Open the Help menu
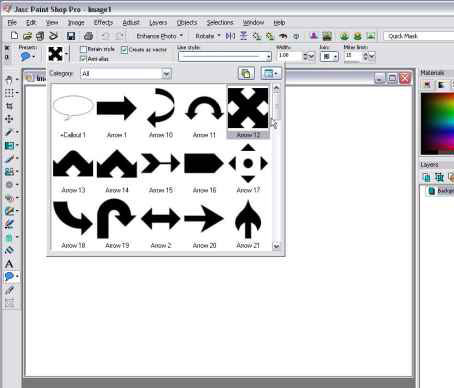 [279, 23]
